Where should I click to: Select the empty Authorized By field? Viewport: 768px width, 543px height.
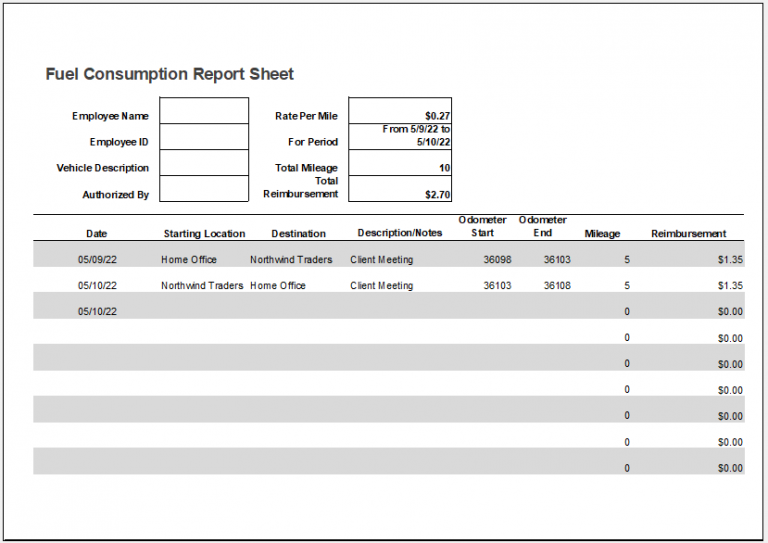pyautogui.click(x=204, y=189)
